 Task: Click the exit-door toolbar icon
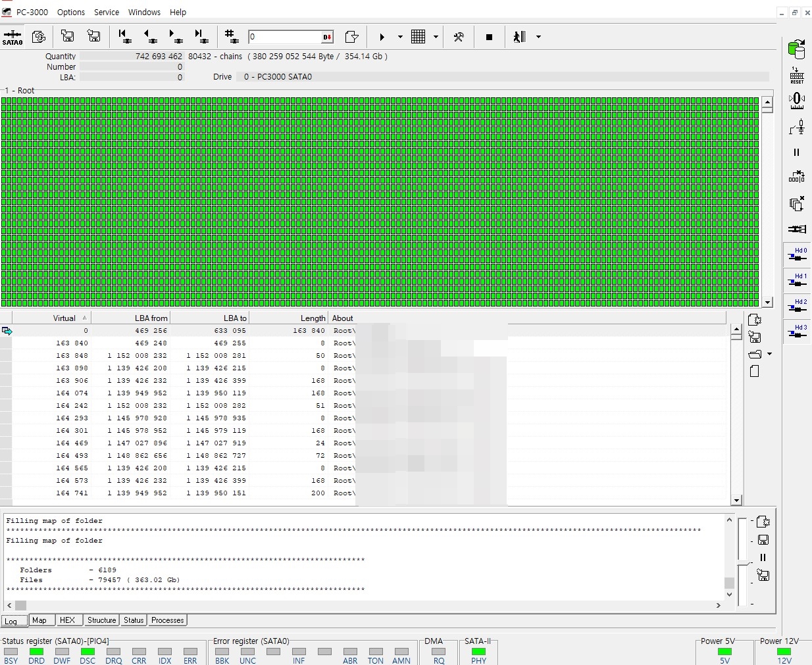coord(520,37)
